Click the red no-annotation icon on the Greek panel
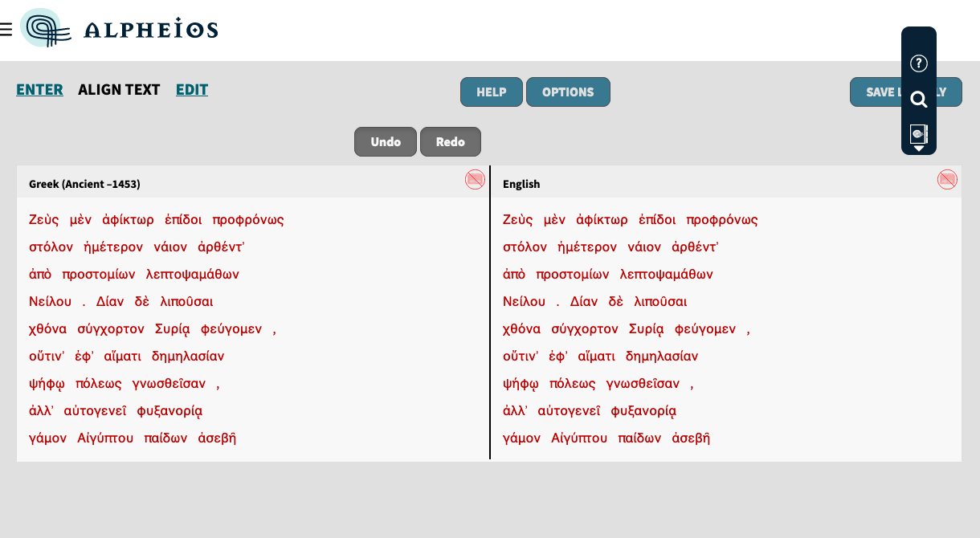Image resolution: width=980 pixels, height=538 pixels. 475,180
